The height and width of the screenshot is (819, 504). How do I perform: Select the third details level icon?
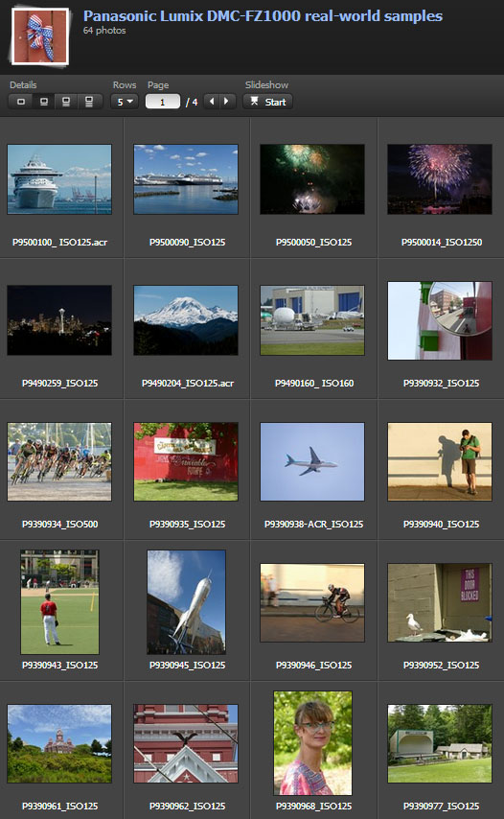coord(66,102)
